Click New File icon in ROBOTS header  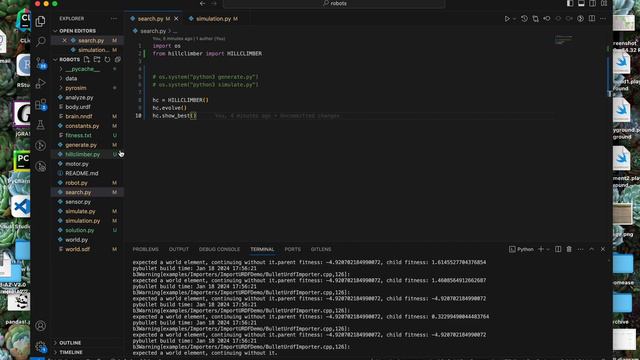click(87, 60)
